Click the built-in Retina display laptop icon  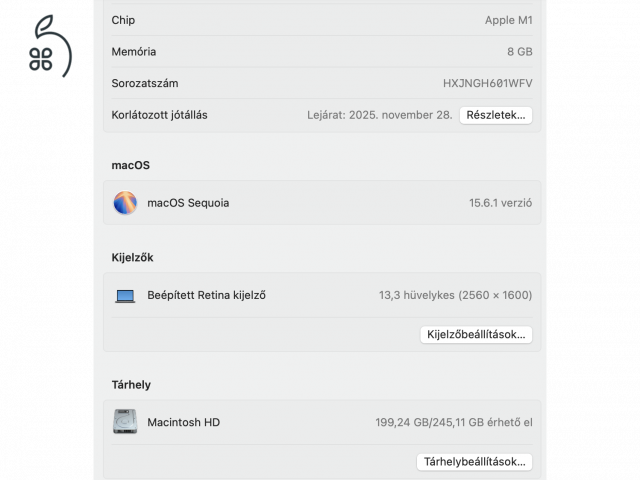pos(125,296)
